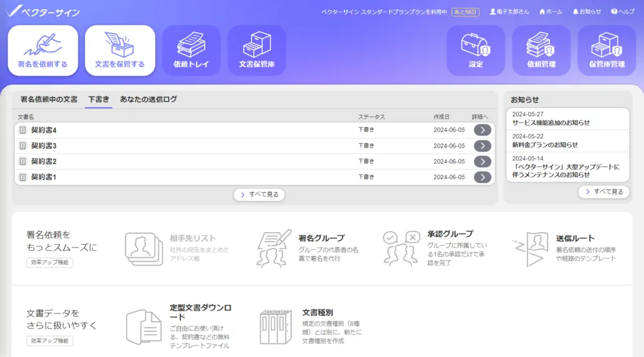Click the 文書種別 binder icon
The width and height of the screenshot is (644, 357).
(276, 327)
